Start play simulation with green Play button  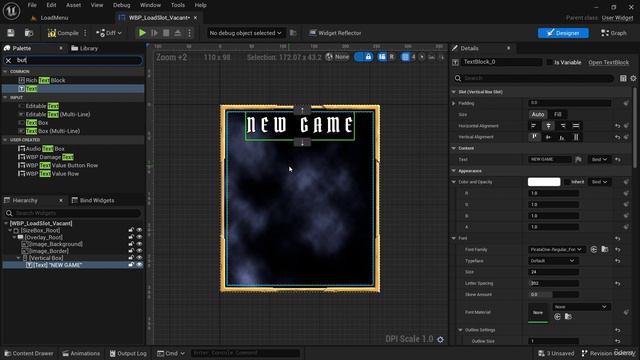point(142,33)
